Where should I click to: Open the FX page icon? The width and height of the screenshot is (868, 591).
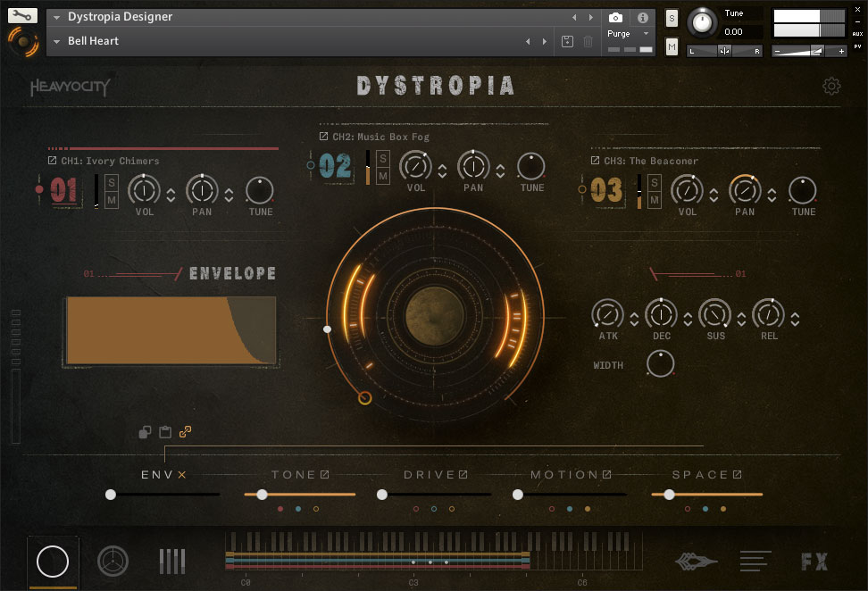click(x=814, y=562)
